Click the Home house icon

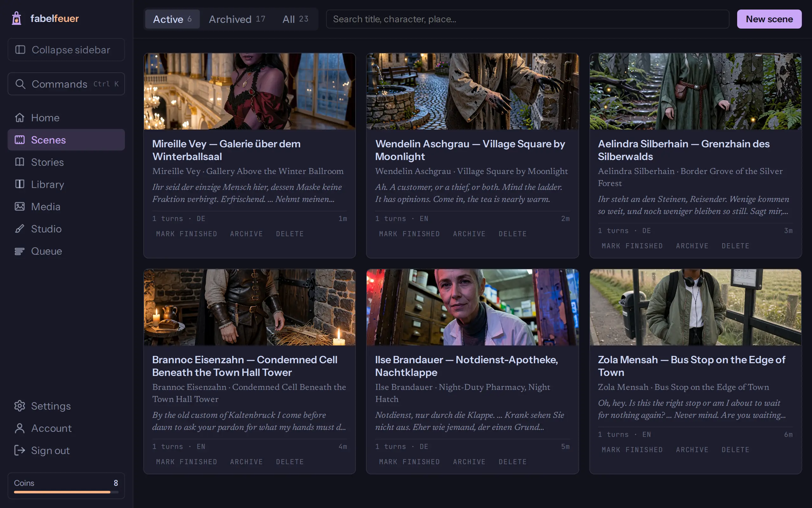[20, 117]
